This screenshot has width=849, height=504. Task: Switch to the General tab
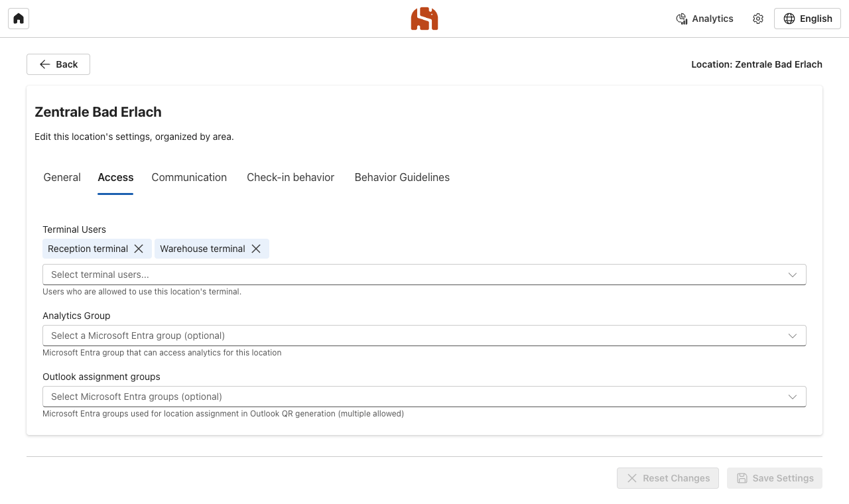pos(62,177)
